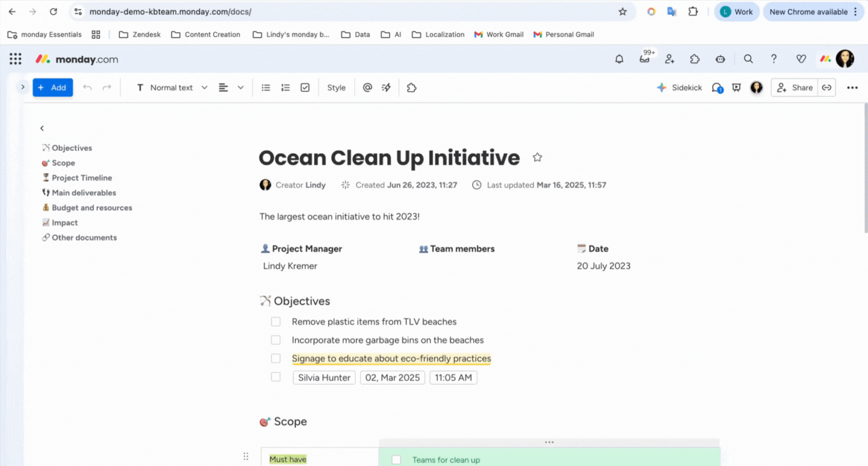Star the Ocean Clean Up Initiative doc
This screenshot has width=868, height=466.
[x=537, y=158]
